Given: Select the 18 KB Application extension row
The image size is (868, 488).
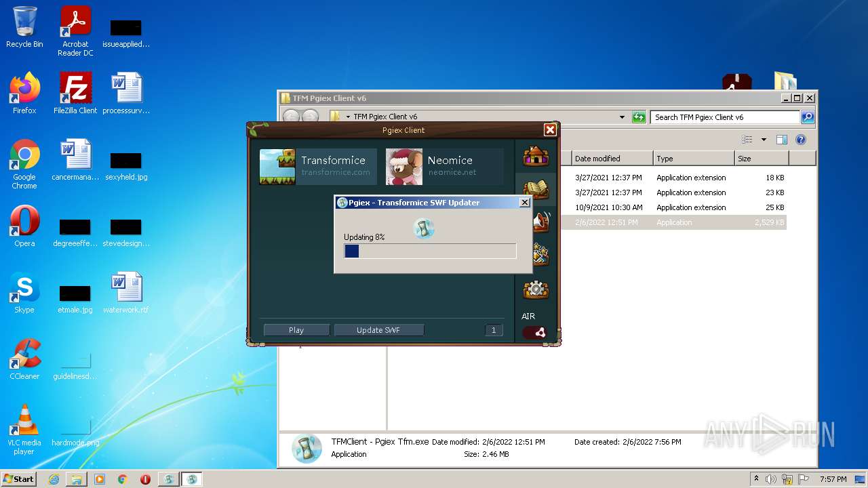Looking at the screenshot, I should coord(673,178).
